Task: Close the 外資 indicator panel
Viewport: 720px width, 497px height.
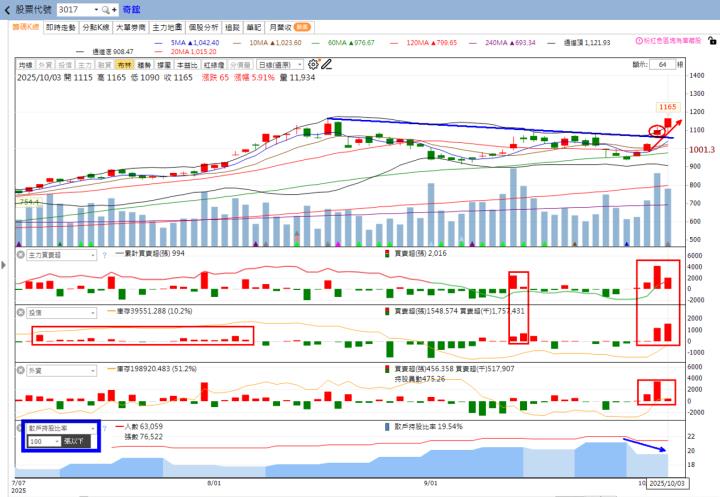Action: click(x=21, y=370)
